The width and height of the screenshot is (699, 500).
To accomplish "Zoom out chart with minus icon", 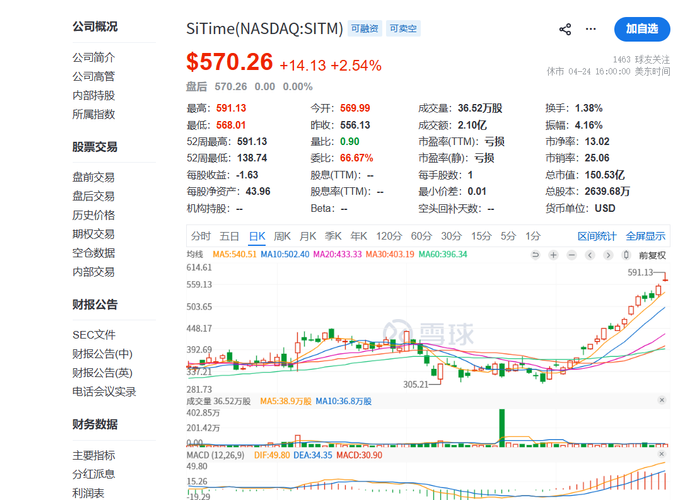I will click(572, 255).
